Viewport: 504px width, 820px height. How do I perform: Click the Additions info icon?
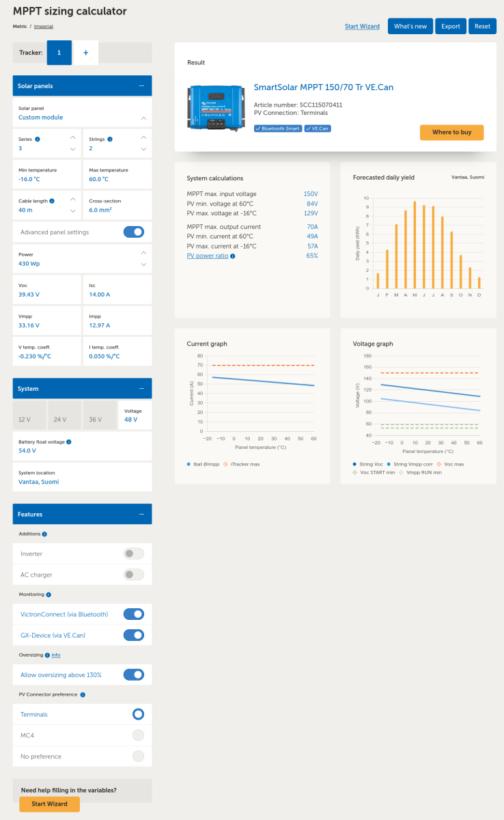tap(44, 534)
